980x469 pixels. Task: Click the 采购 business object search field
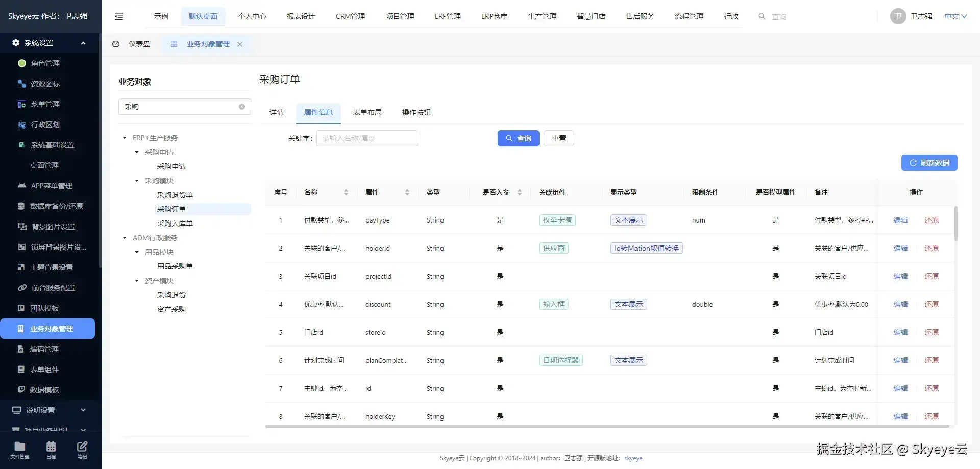pos(185,107)
